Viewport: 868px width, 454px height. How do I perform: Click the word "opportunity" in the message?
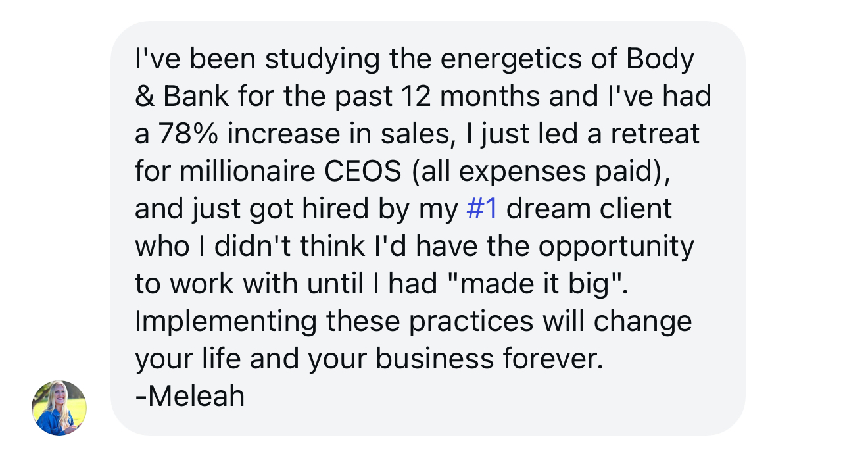(x=616, y=248)
